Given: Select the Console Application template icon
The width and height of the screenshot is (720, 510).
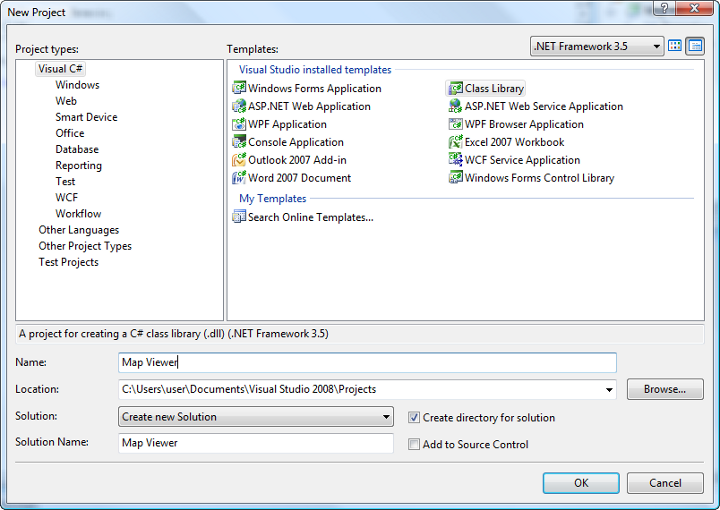Looking at the screenshot, I should coord(239,141).
